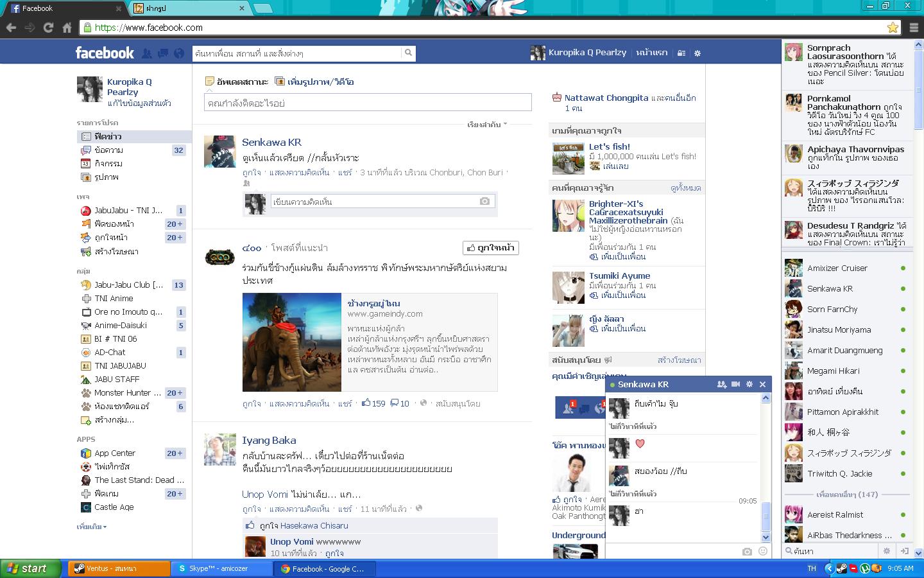Open the messages icon in top bar
The image size is (924, 578).
click(163, 53)
